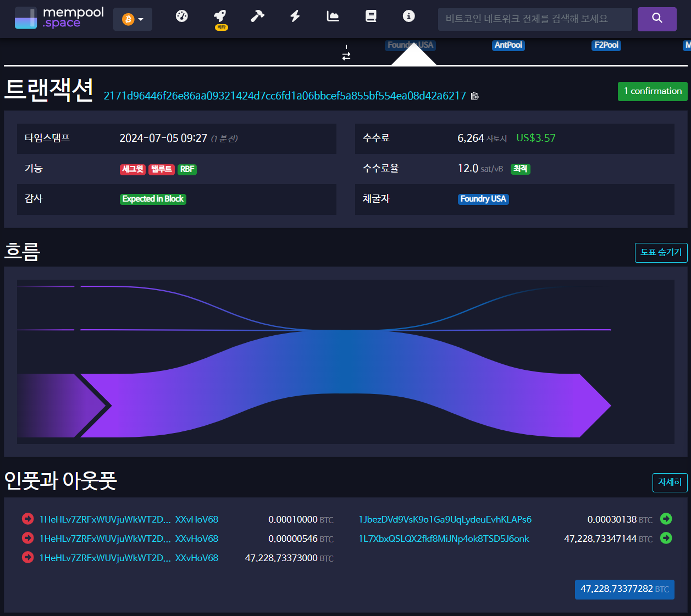View statistics via the graph chart icon

(x=333, y=17)
